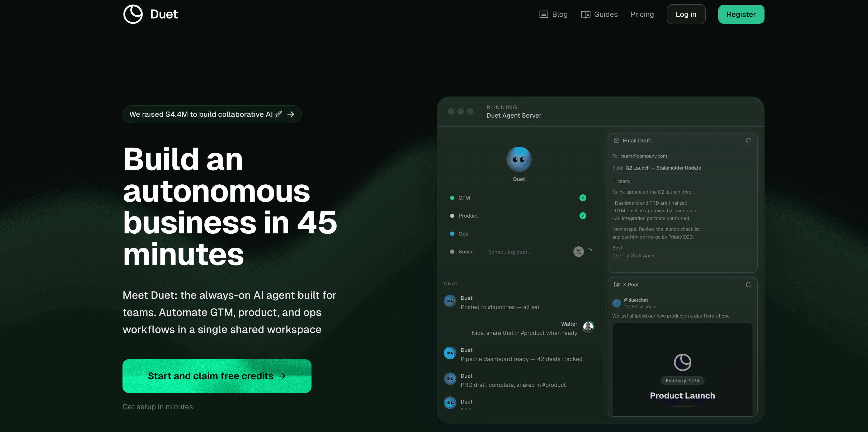The image size is (868, 432).
Task: Select the Guides book icon
Action: pyautogui.click(x=585, y=14)
